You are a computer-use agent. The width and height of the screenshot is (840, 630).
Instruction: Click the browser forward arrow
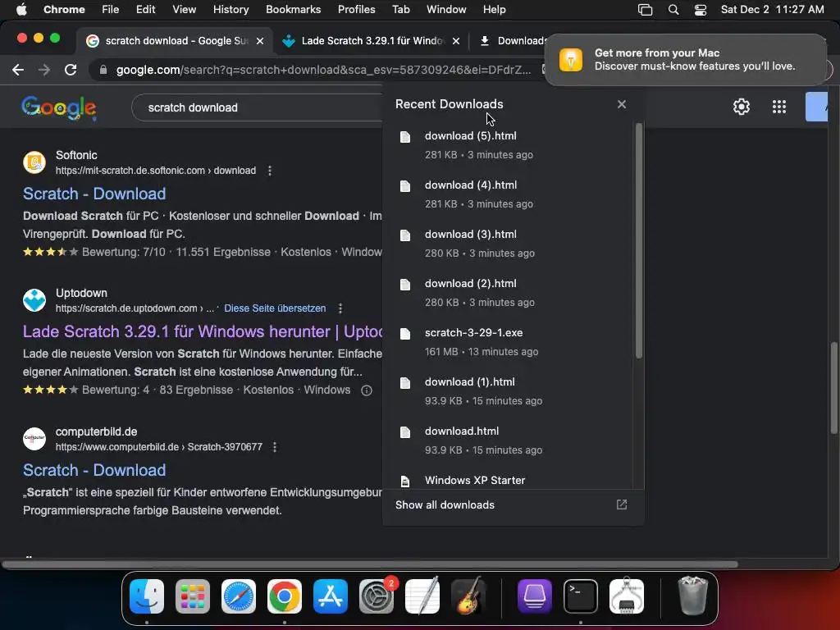44,70
